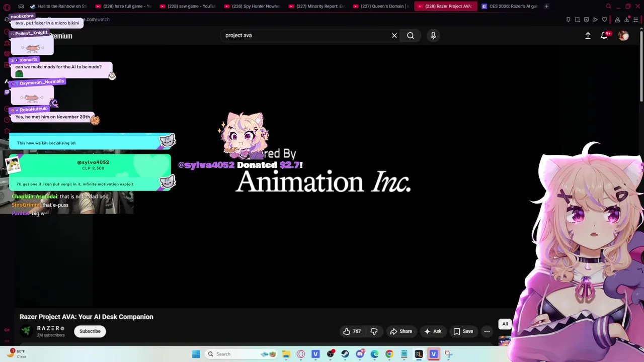Open the YouTube account avatar menu
This screenshot has height=362, width=644.
[623, 36]
